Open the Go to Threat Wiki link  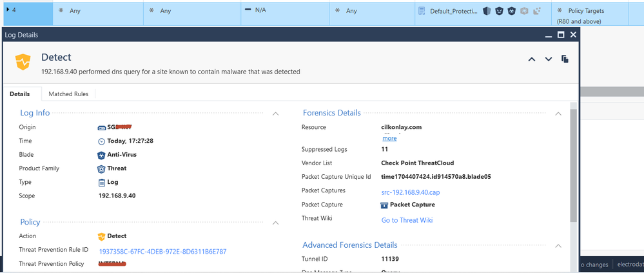(407, 220)
